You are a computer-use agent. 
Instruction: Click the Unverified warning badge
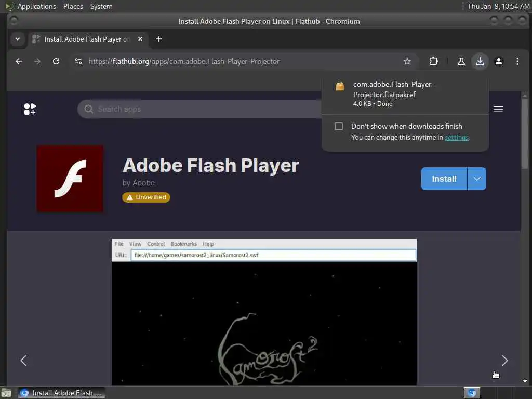[x=146, y=197]
